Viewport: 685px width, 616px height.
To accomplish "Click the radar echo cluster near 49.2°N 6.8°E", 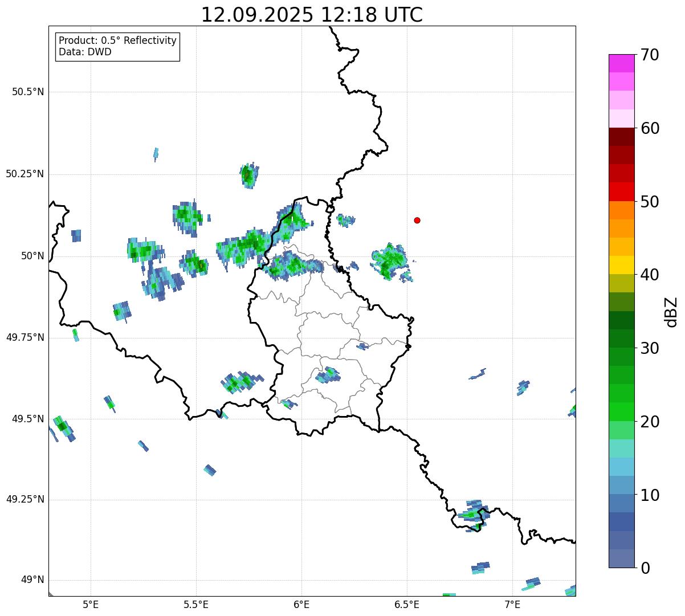I will point(473,515).
